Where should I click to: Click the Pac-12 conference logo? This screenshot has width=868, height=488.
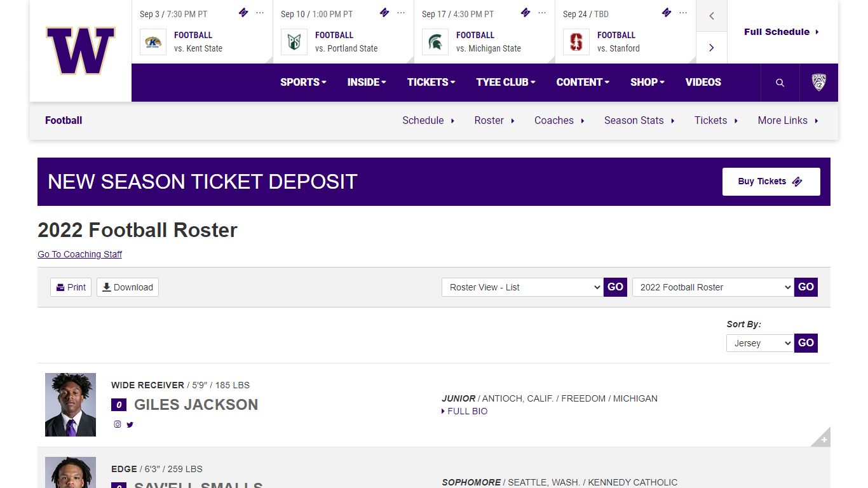pyautogui.click(x=819, y=83)
